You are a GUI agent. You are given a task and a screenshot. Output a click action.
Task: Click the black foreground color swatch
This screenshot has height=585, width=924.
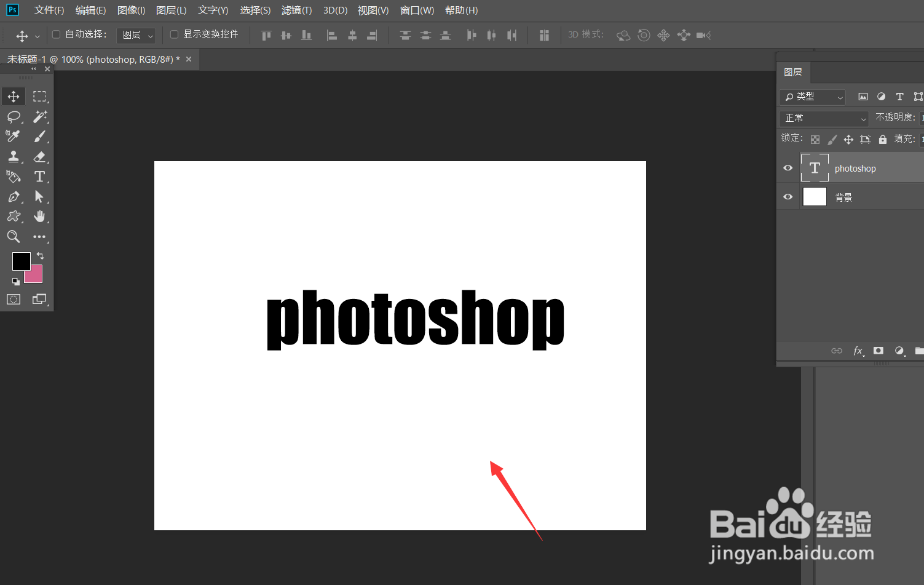click(x=22, y=261)
